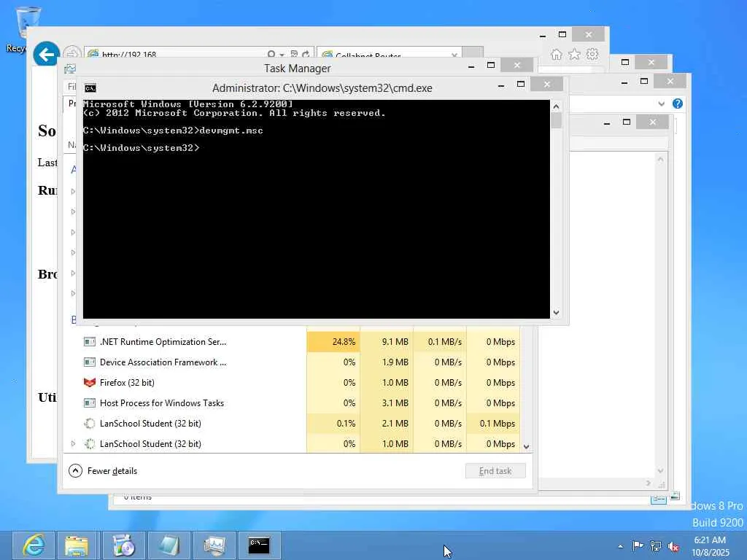This screenshot has height=560, width=747.
Task: Select Firefox (32 bit) process
Action: (x=292, y=383)
